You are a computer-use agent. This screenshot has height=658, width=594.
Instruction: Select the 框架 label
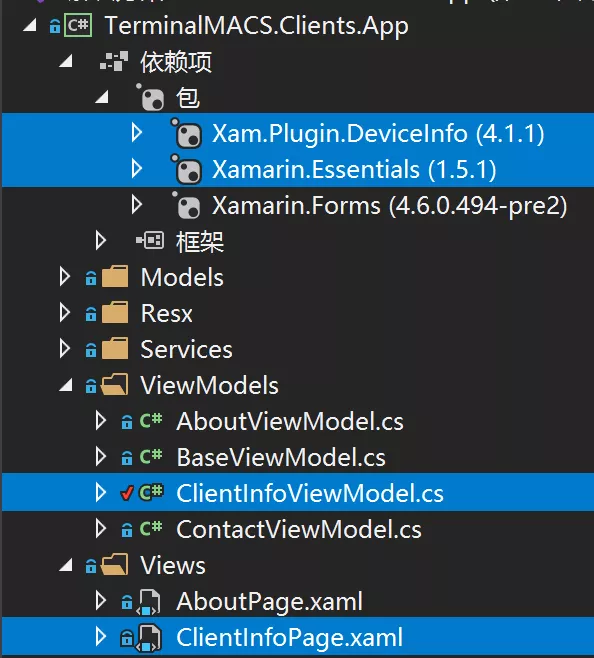click(x=200, y=242)
